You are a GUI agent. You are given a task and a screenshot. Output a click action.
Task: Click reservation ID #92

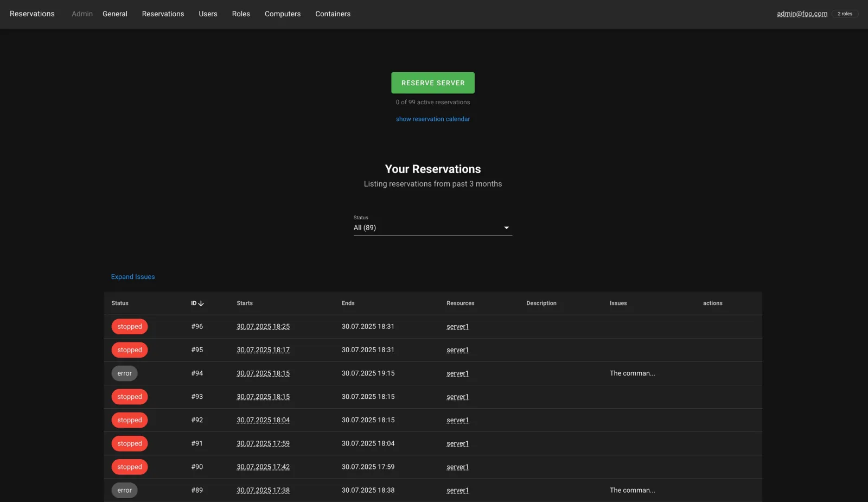click(x=197, y=420)
